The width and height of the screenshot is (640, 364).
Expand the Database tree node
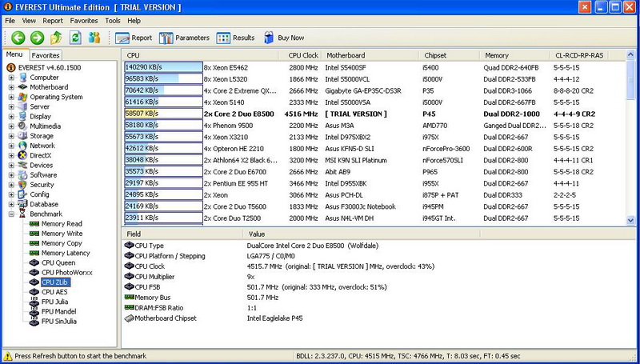coord(11,205)
